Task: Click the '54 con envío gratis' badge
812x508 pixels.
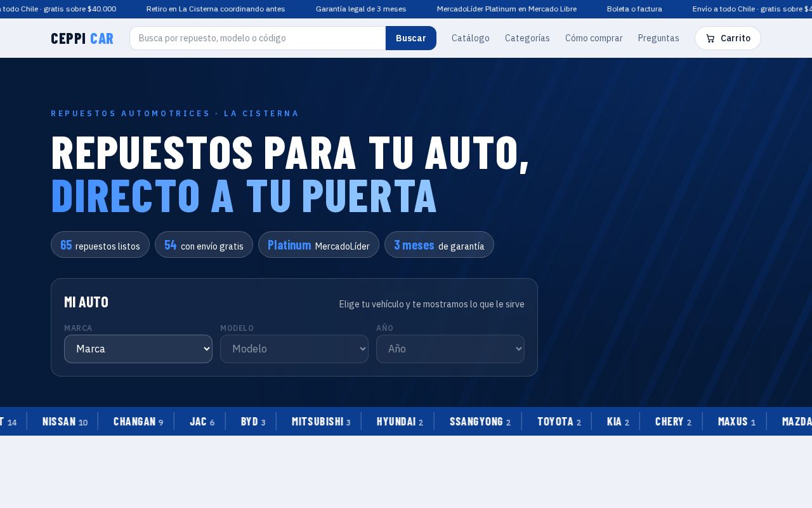Action: (x=204, y=244)
